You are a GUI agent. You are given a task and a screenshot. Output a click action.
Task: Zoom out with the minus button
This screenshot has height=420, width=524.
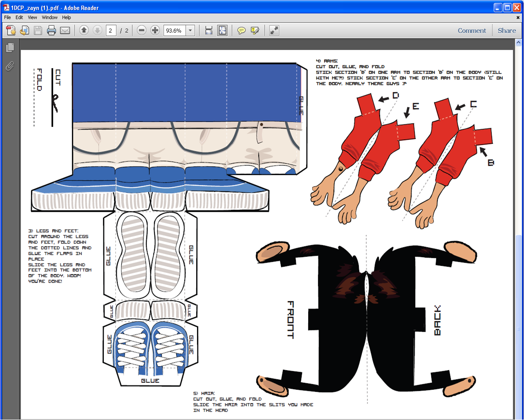(141, 30)
